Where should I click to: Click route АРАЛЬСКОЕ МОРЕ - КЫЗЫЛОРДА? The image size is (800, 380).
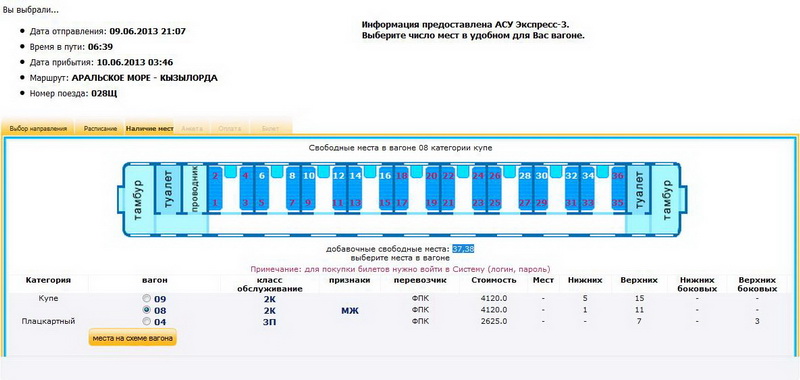click(x=145, y=78)
